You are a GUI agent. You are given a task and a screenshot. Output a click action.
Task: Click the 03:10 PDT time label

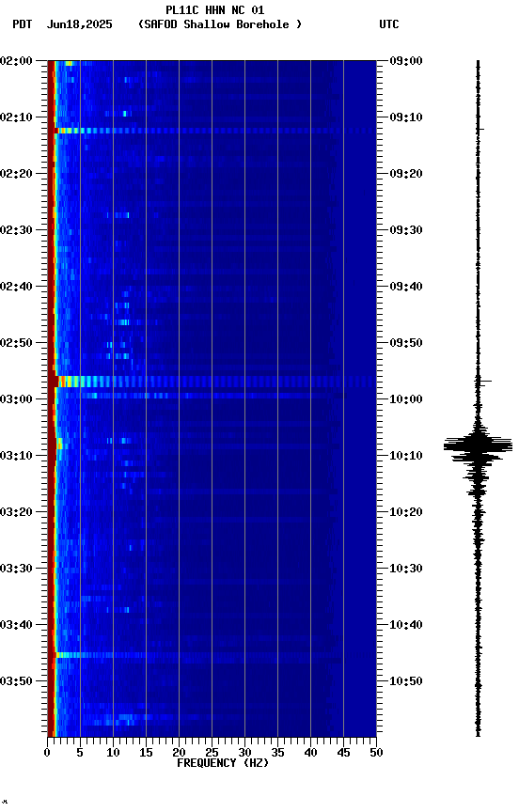point(16,456)
